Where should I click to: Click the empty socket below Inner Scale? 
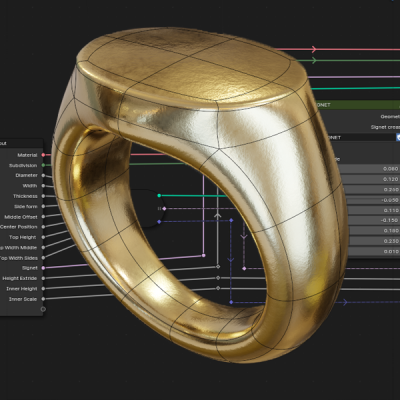[x=43, y=309]
